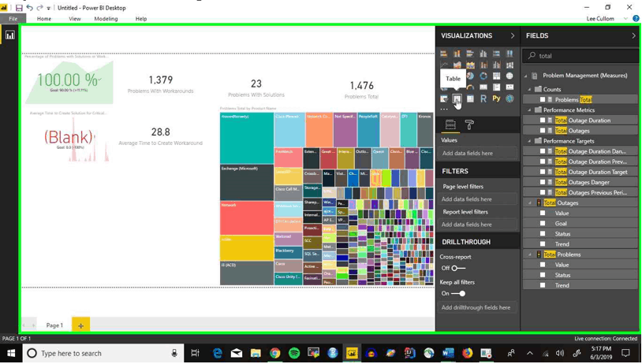Select the Area chart visual

point(457,65)
